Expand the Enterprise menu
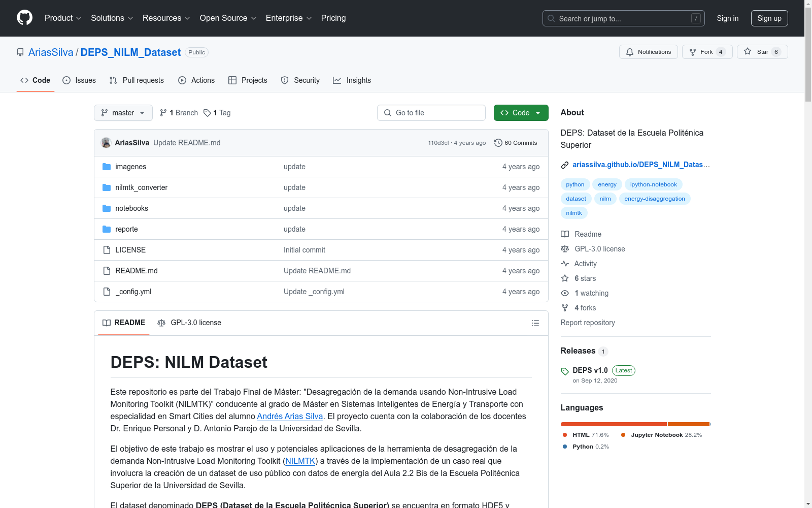812x508 pixels. (x=289, y=18)
